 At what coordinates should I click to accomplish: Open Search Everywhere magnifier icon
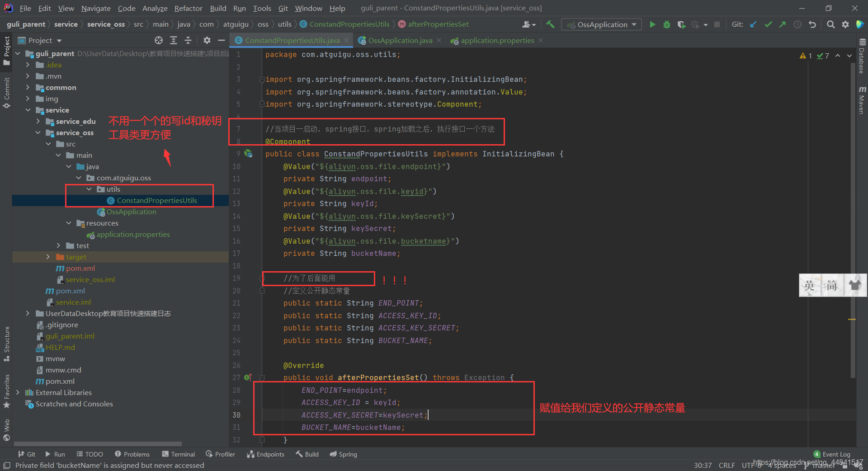[x=830, y=24]
